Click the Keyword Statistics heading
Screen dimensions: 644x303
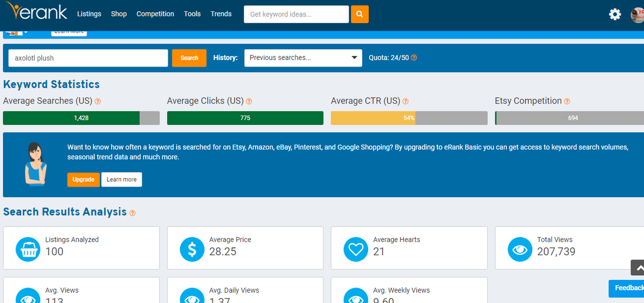click(52, 84)
